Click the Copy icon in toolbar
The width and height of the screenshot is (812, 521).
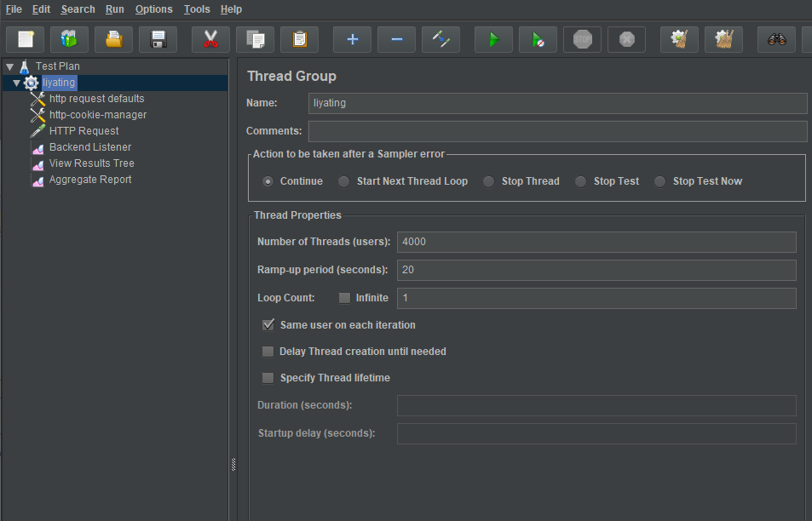pyautogui.click(x=256, y=39)
